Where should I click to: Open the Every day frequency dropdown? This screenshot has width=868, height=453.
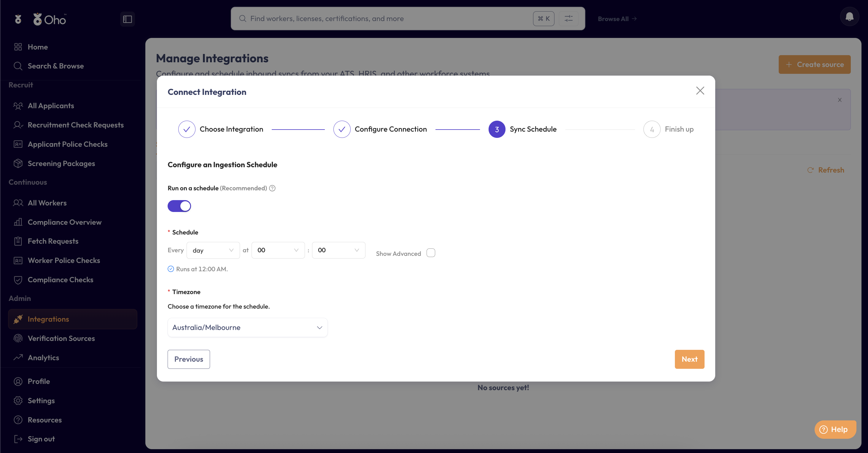click(213, 250)
